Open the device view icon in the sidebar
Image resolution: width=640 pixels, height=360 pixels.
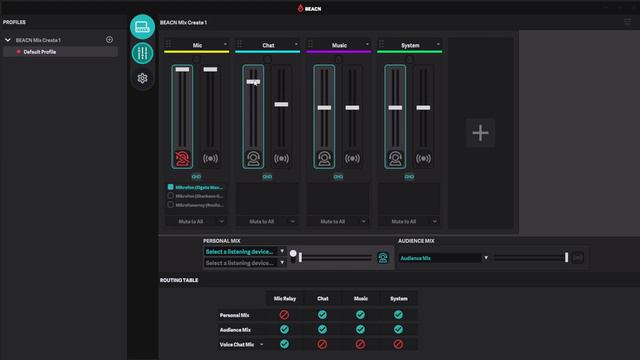[142, 27]
